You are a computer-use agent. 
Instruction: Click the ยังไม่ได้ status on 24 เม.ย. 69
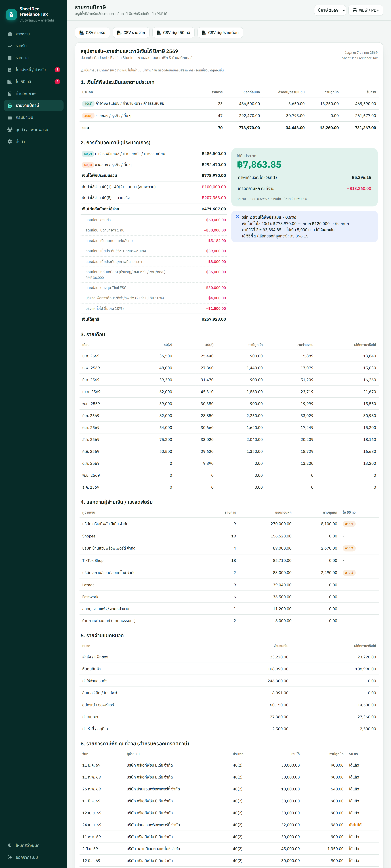click(x=355, y=825)
